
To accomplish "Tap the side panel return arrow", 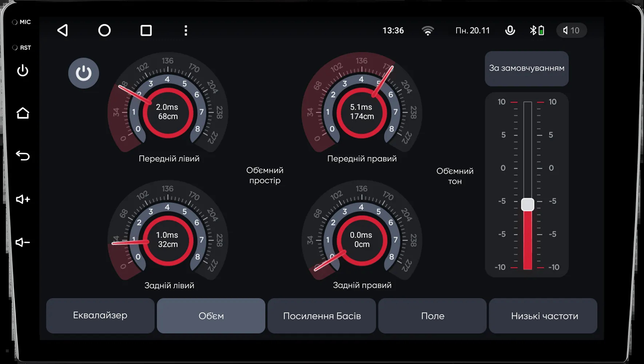I will (x=23, y=156).
